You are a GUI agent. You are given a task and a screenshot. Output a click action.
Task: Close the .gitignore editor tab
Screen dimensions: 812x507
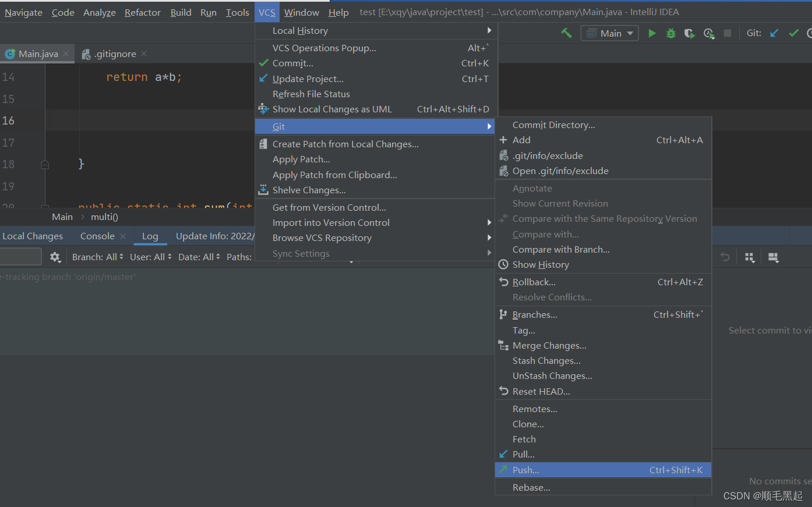[x=144, y=54]
